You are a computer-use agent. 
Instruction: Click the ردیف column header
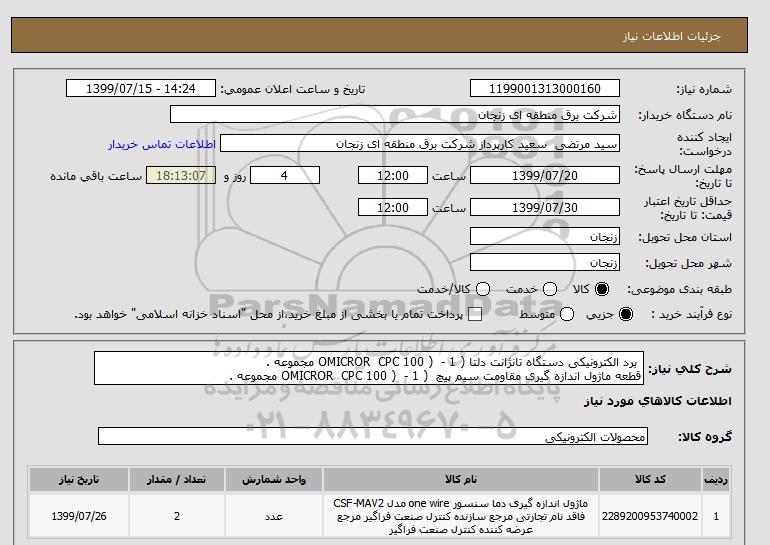(716, 479)
